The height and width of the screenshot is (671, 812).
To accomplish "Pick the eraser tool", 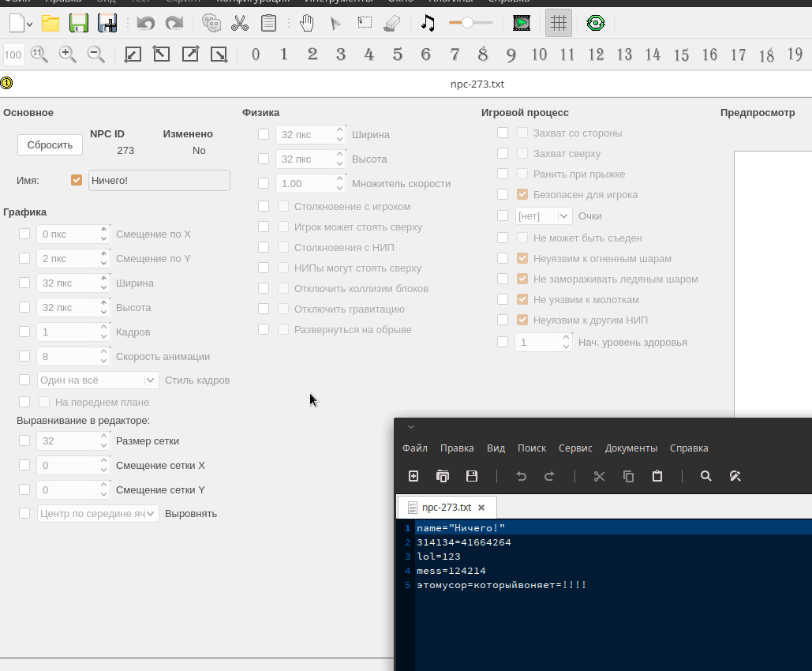I will (x=392, y=24).
